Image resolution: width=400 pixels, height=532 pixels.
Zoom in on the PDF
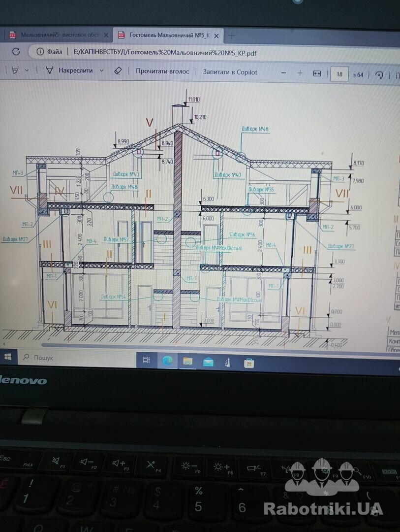(300, 73)
